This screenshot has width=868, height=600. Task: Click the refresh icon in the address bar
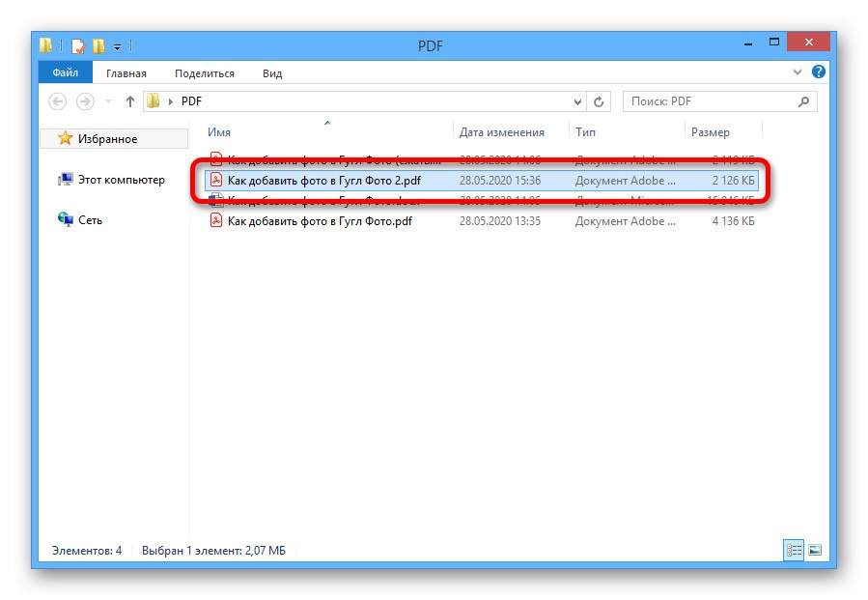click(598, 100)
